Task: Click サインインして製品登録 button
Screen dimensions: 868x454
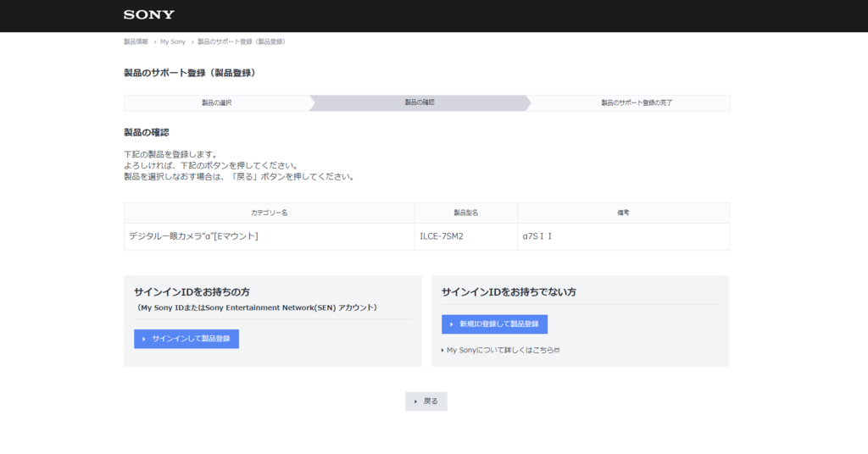Action: click(186, 339)
